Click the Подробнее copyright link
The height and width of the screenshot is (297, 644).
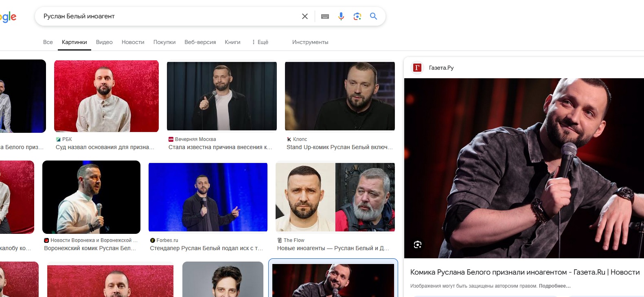pyautogui.click(x=554, y=286)
